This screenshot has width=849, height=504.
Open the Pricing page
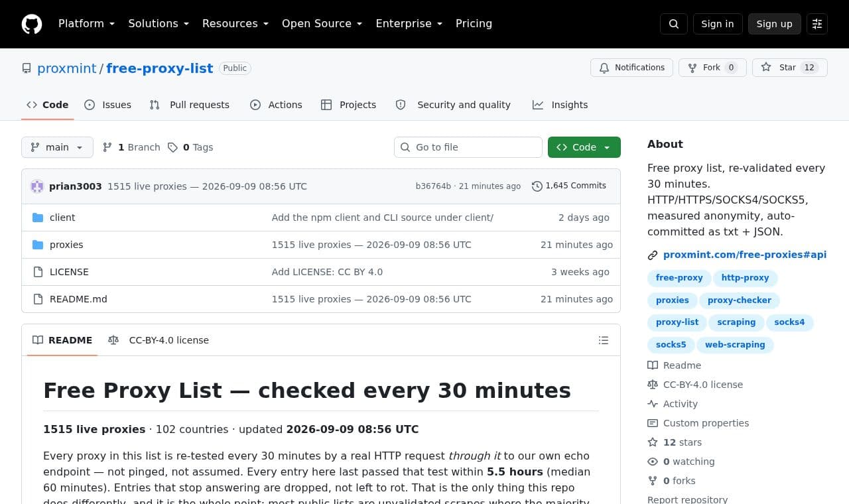point(474,24)
